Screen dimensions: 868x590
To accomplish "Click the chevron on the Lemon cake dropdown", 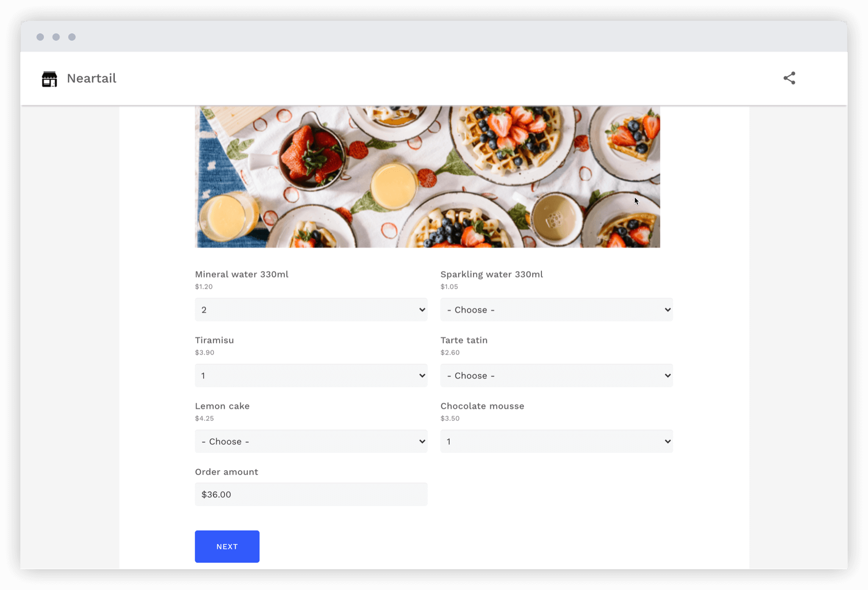I will (x=421, y=441).
